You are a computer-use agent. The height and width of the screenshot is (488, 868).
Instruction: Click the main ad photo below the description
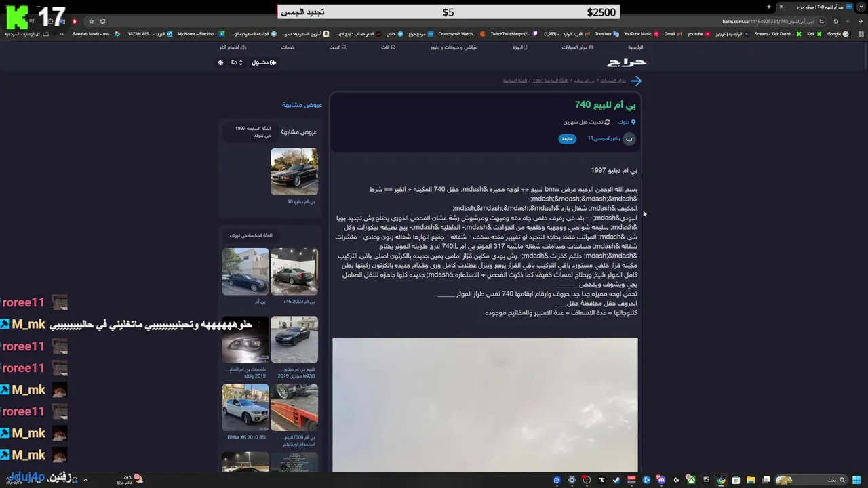coord(485,404)
